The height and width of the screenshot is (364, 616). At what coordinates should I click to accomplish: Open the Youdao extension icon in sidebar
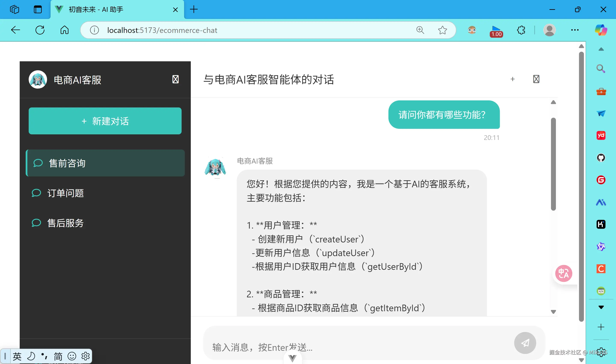click(x=601, y=135)
